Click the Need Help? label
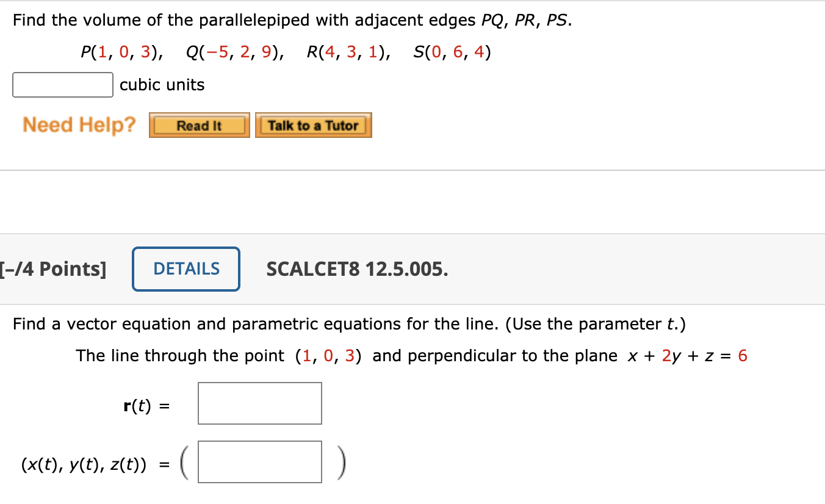825x504 pixels. coord(77,124)
